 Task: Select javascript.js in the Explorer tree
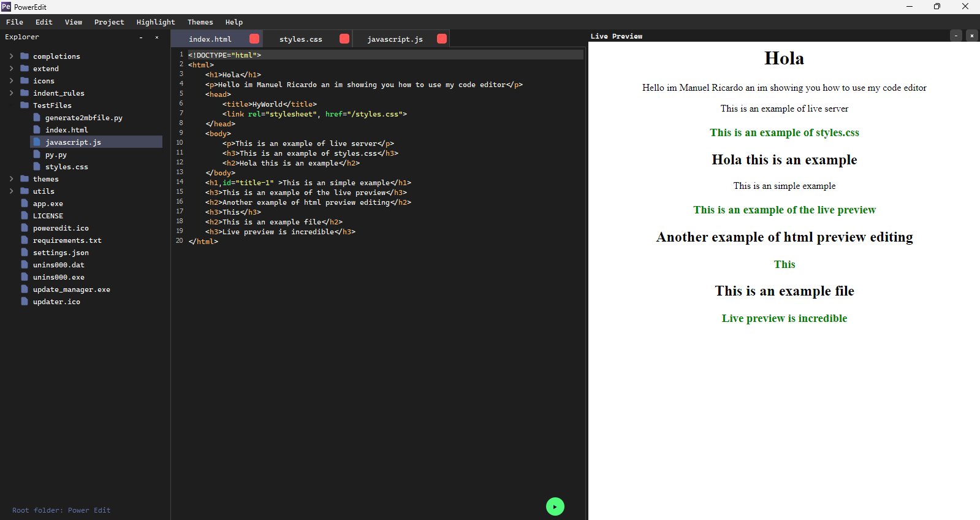96,142
